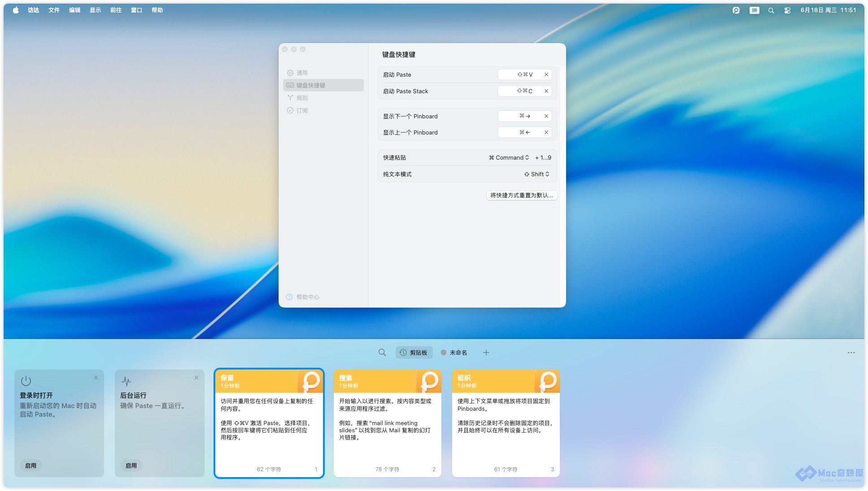The width and height of the screenshot is (868, 491).
Task: Open the 帮助 menu
Action: click(x=157, y=10)
